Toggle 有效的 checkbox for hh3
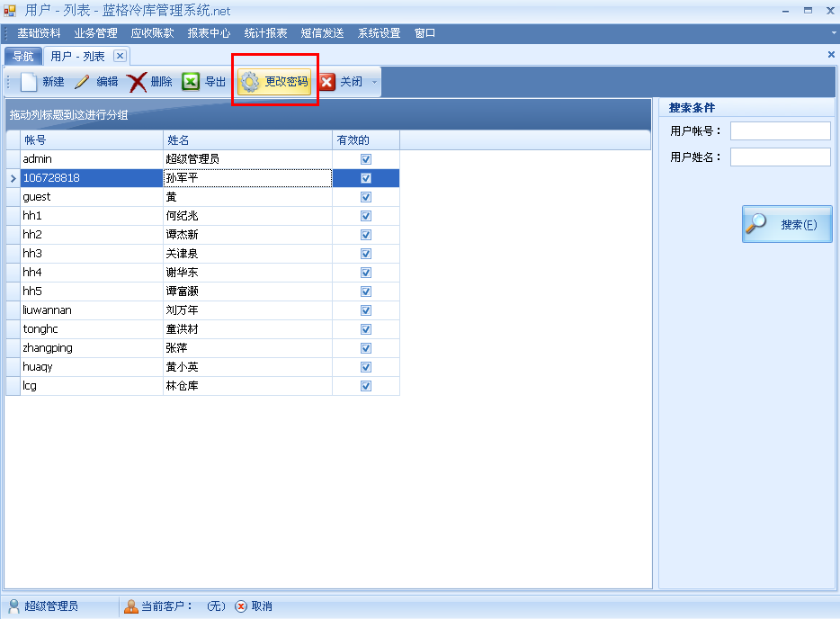The height and width of the screenshot is (619, 840). point(366,254)
